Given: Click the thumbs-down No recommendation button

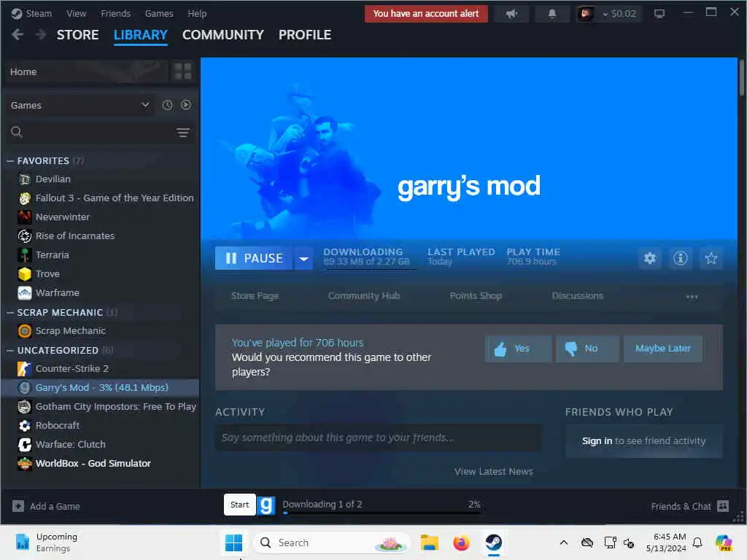Looking at the screenshot, I should 587,349.
